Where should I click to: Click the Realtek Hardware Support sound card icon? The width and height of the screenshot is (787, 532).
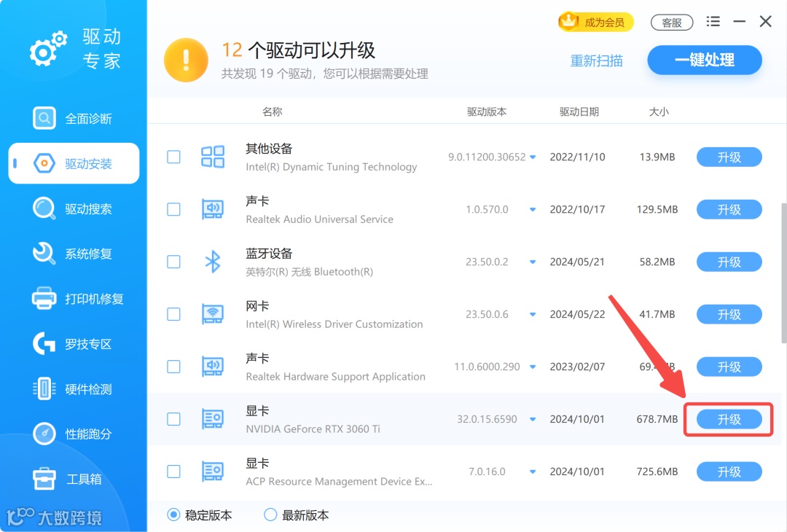[213, 367]
